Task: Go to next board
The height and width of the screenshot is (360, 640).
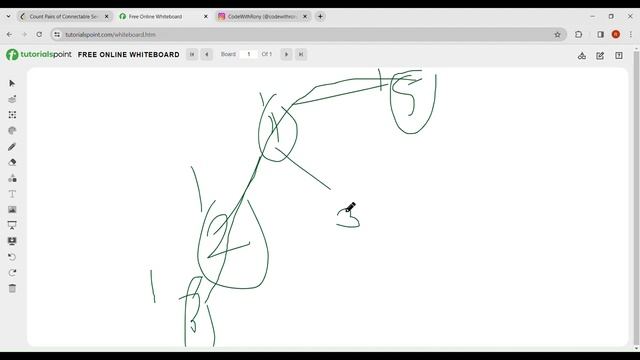Action: pyautogui.click(x=286, y=54)
